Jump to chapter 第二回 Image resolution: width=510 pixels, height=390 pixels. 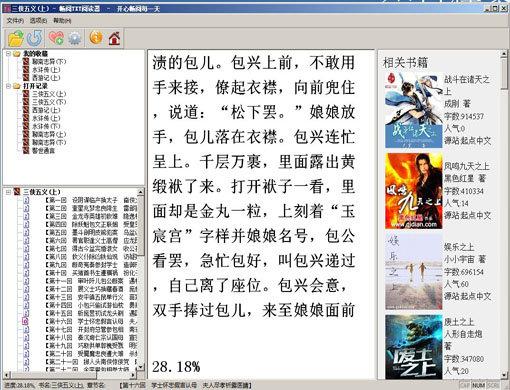point(91,208)
